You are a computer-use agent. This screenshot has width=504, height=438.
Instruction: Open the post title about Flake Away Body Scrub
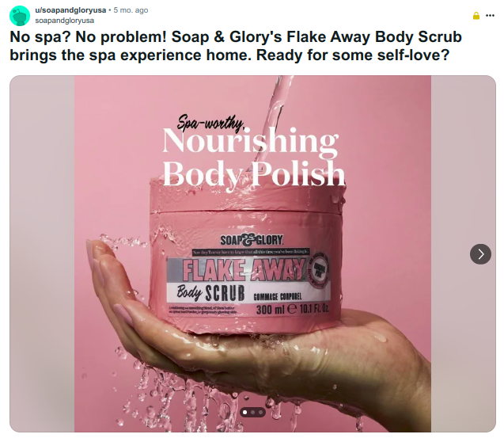(x=236, y=46)
